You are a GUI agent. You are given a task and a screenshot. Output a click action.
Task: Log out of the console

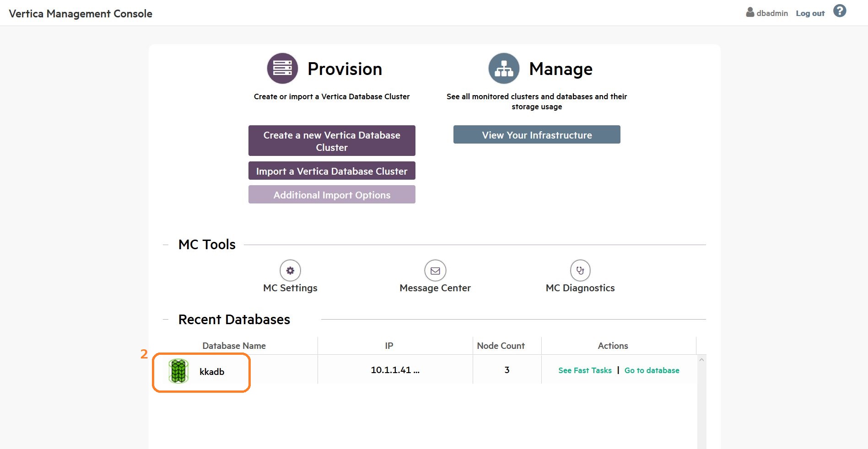click(810, 13)
